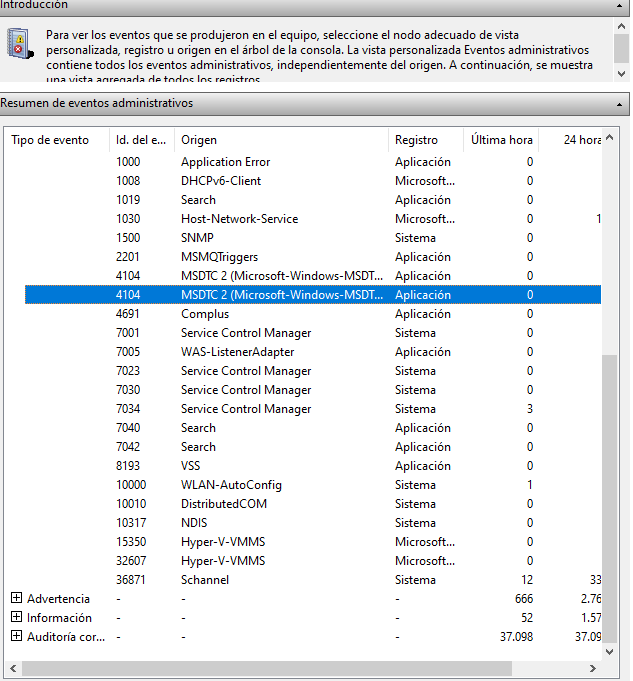Click horizontal scrollbar right arrow

[x=593, y=668]
